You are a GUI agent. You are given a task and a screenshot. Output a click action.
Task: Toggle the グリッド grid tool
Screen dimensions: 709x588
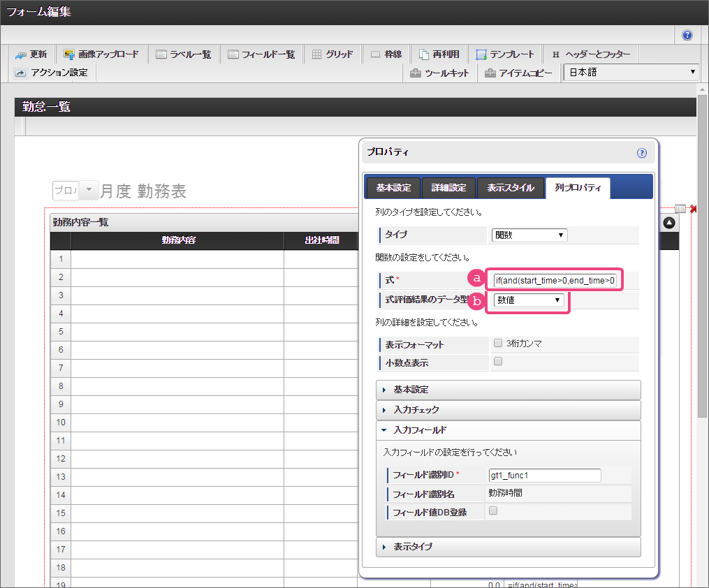pos(332,54)
